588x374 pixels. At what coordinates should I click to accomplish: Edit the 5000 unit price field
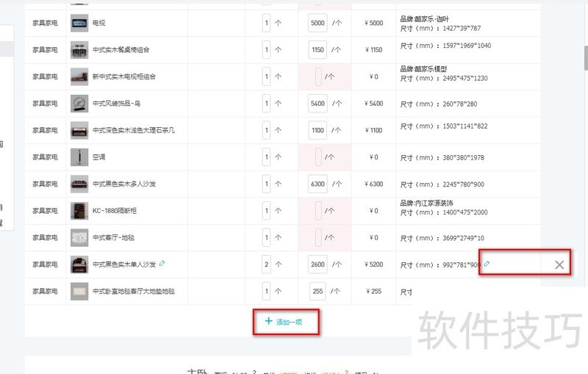[x=318, y=23]
